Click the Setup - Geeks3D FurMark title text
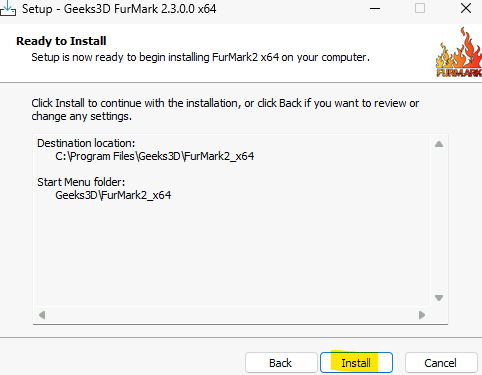Image resolution: width=482 pixels, height=375 pixels. [x=119, y=9]
